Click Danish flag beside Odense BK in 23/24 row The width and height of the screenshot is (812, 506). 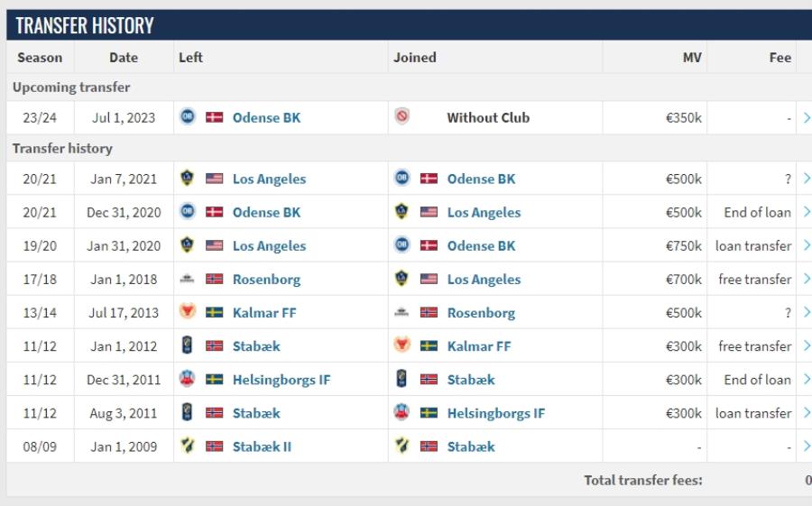tap(214, 117)
